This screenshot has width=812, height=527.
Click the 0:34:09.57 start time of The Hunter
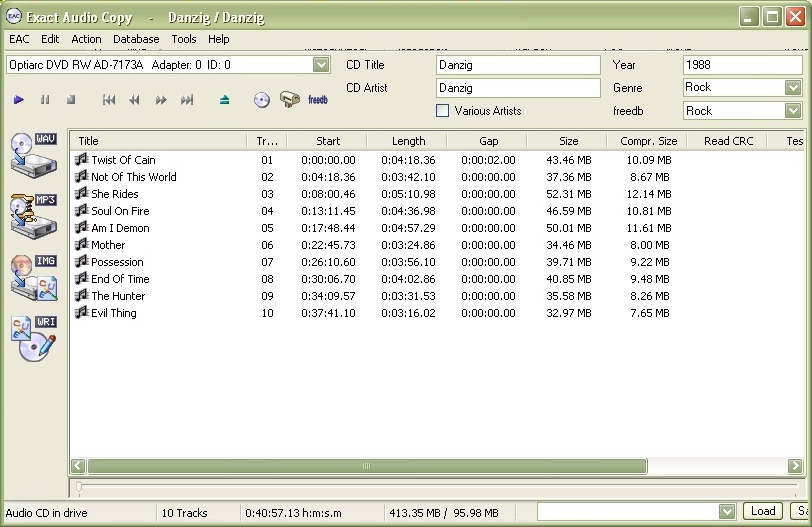tap(328, 296)
